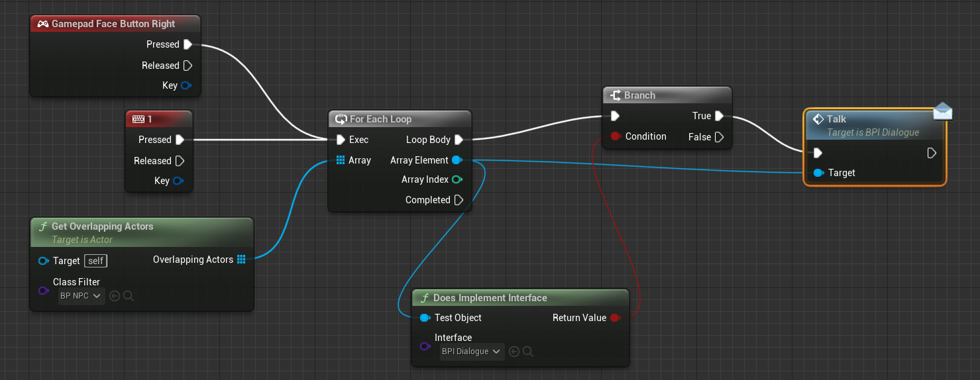This screenshot has width=980, height=380.
Task: Open the BP NPC class filter dropdown
Action: (x=81, y=296)
